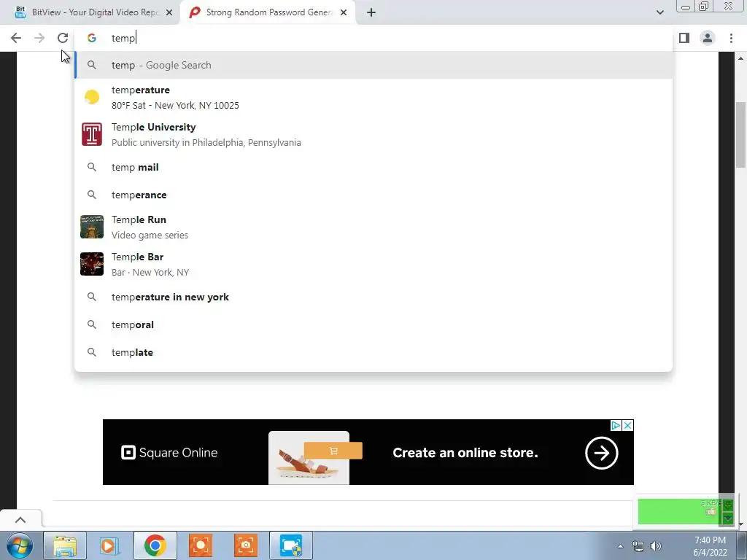Select 'temp - Google Search' suggestion

click(x=373, y=65)
